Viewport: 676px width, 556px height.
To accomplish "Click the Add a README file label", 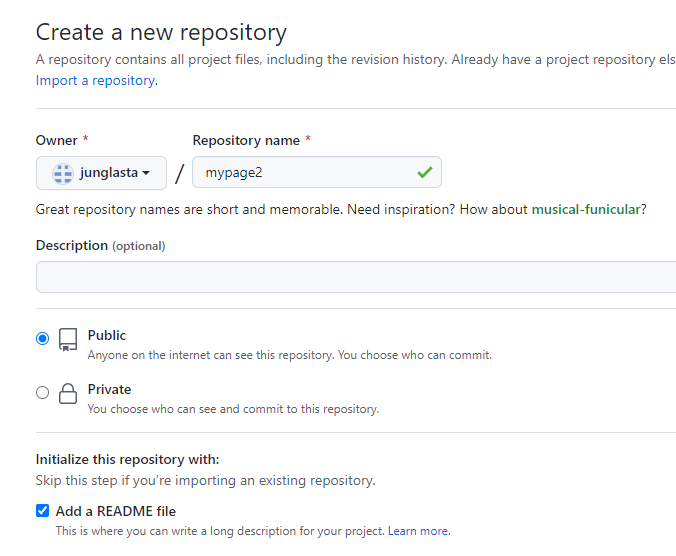I will tap(116, 511).
